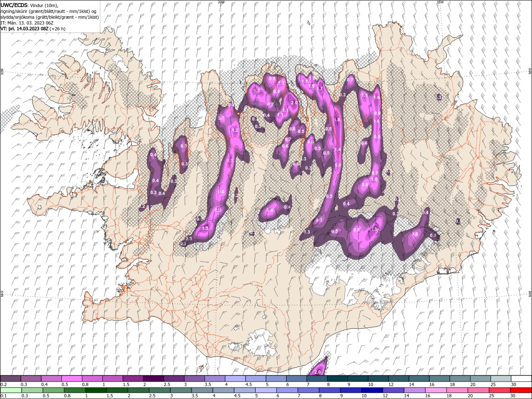The image size is (532, 399).
Task: Click the 'Vindur (10m),' header text
Action: 44,5
